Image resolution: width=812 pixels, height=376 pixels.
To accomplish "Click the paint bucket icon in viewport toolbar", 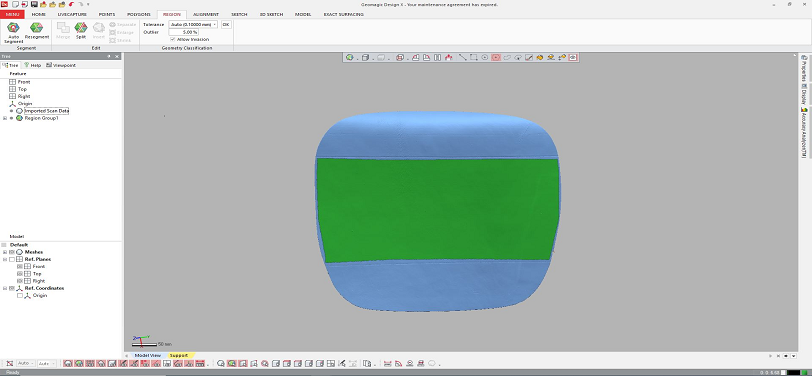I will [x=540, y=57].
